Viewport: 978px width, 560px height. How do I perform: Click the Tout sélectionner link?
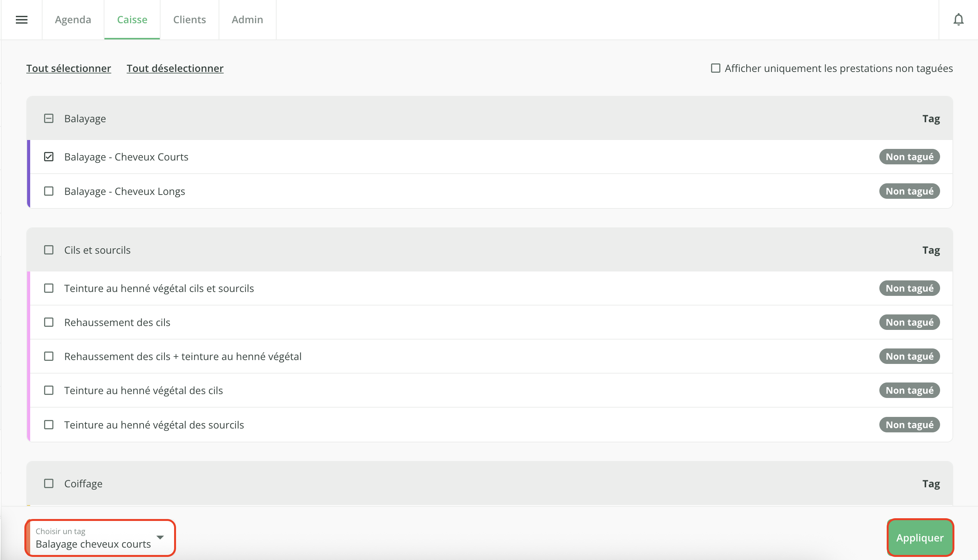click(x=69, y=68)
